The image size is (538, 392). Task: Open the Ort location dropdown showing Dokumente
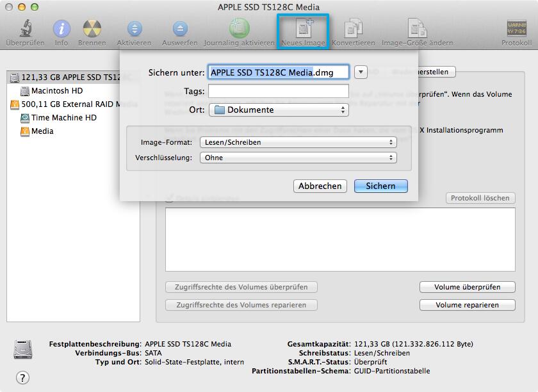(x=278, y=110)
